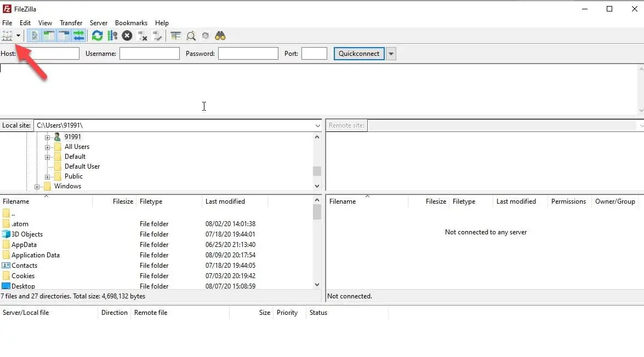This screenshot has height=357, width=644.
Task: Click the Direction queue column header
Action: point(114,313)
